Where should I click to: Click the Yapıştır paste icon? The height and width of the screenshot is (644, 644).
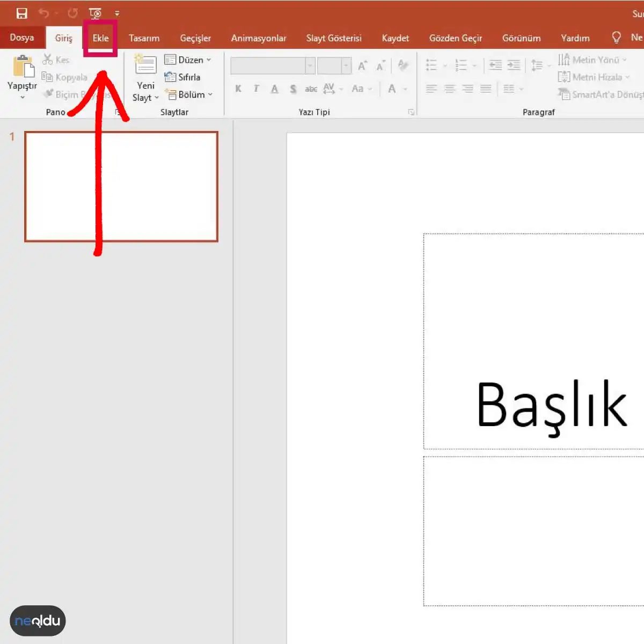23,67
